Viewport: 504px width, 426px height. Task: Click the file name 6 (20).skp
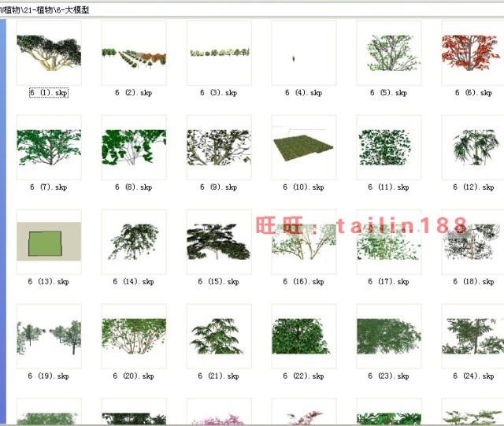pos(134,376)
